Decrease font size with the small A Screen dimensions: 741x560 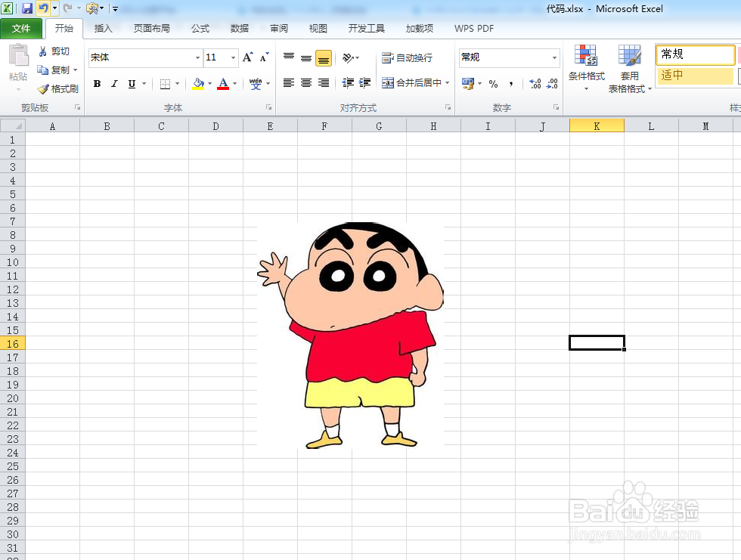coord(264,57)
